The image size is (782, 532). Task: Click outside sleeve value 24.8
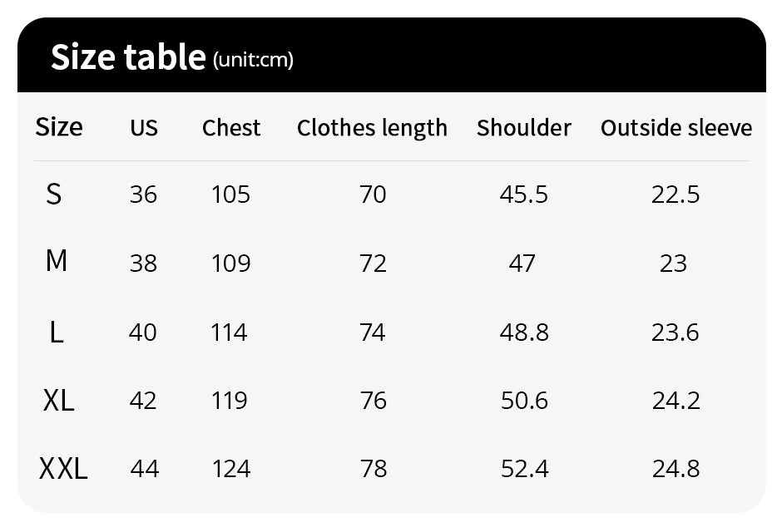(x=676, y=469)
